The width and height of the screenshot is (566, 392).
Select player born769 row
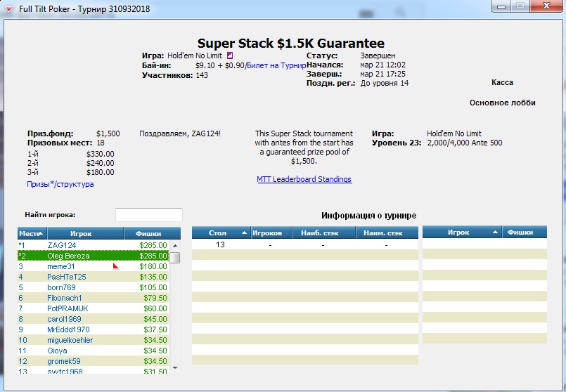(93, 287)
